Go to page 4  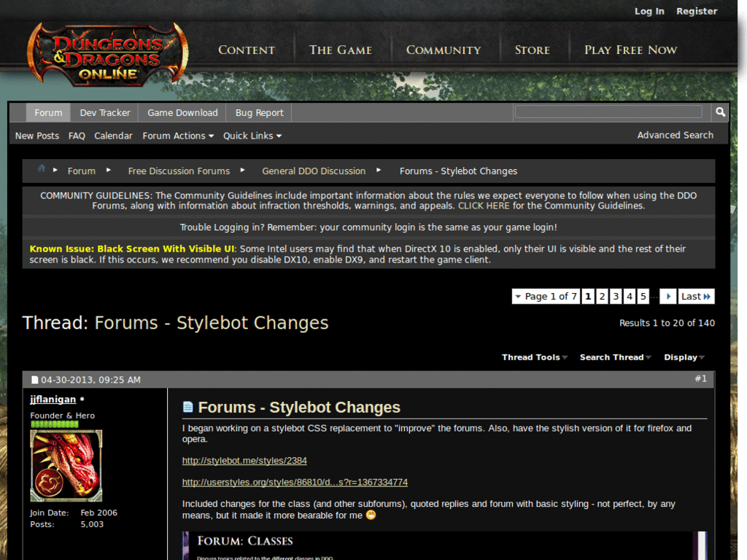pyautogui.click(x=630, y=296)
